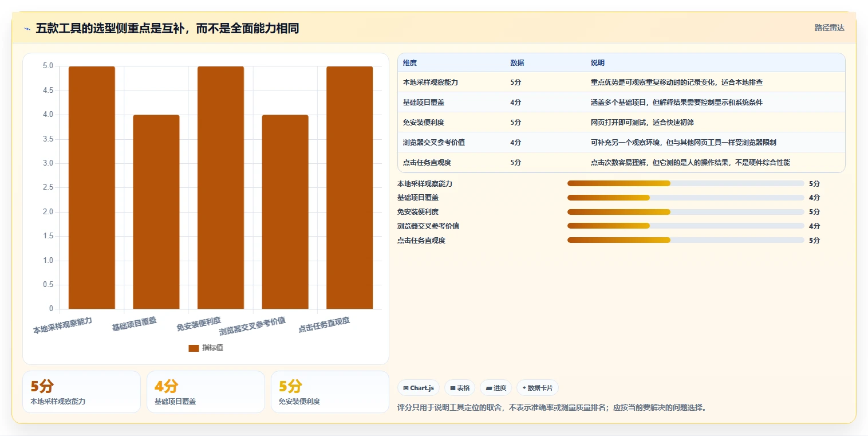
Task: Click the 点击任务直观度 bar in chart
Action: click(349, 188)
